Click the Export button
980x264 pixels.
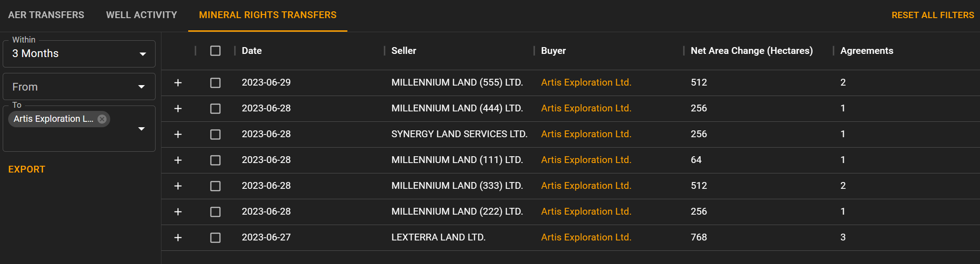(x=27, y=169)
